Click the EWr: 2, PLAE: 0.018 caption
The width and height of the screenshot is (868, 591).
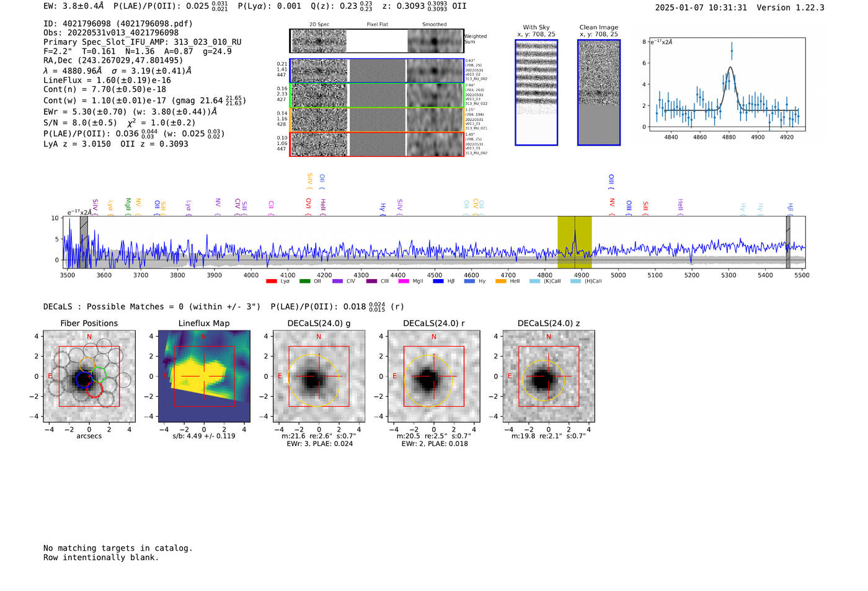(434, 444)
